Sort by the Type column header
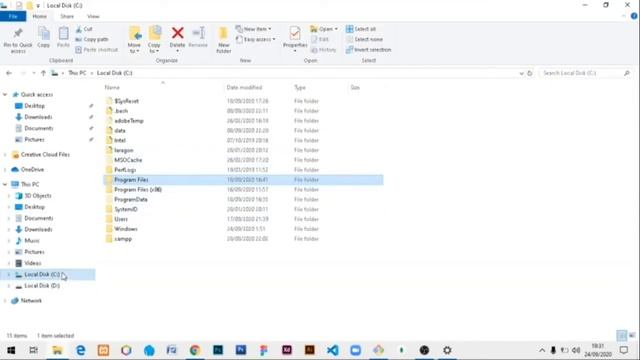The height and width of the screenshot is (360, 640). pos(300,87)
